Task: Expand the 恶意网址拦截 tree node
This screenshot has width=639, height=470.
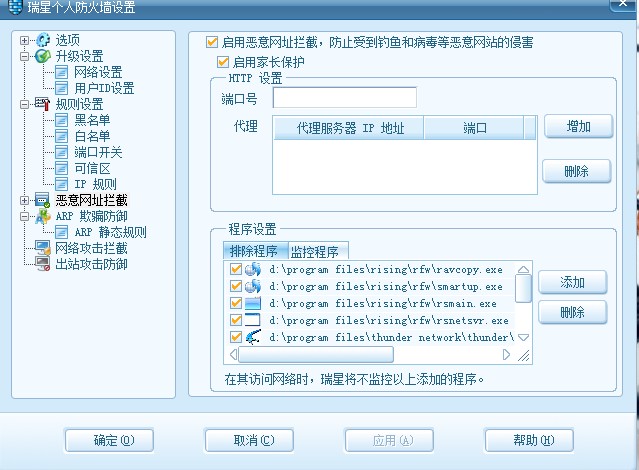Action: tap(24, 201)
